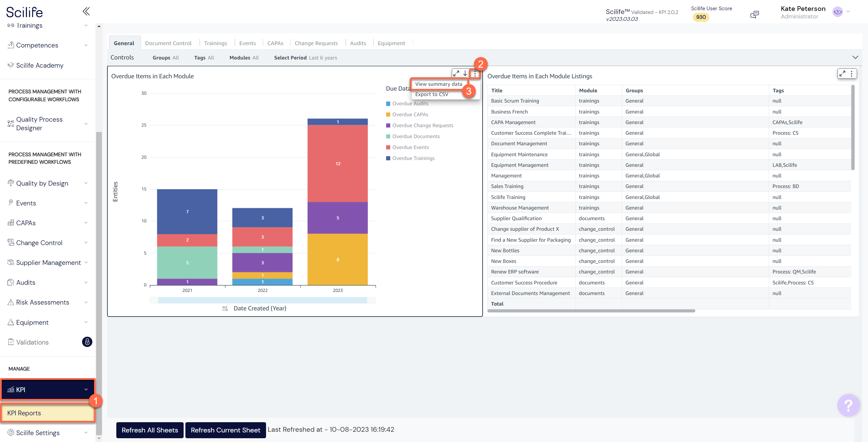Click the Listings table horizontal scrollbar
868x442 pixels.
click(591, 311)
